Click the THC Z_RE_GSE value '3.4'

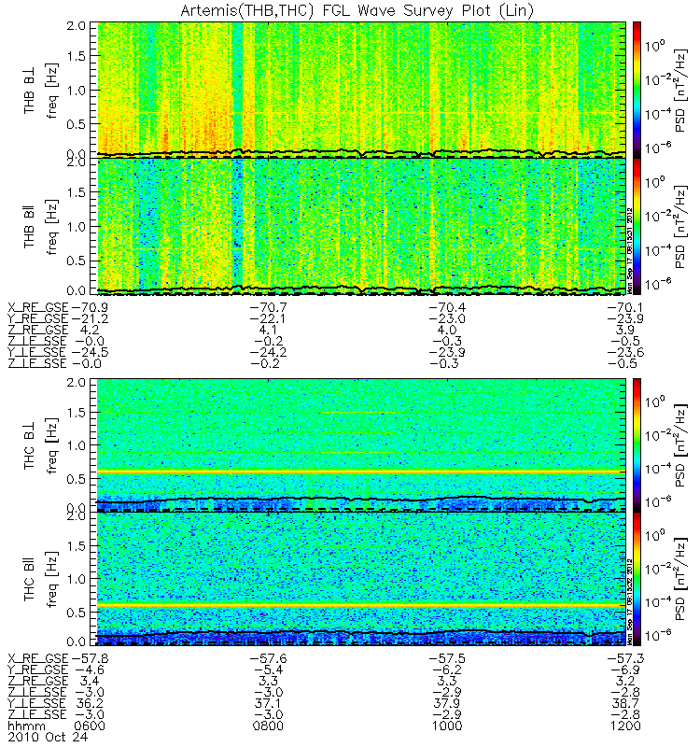tap(90, 681)
